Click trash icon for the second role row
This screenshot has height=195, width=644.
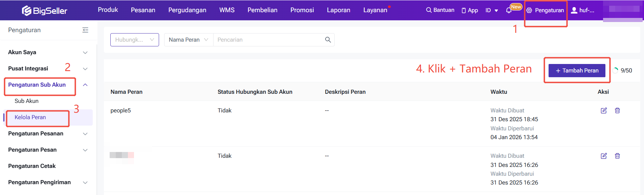click(x=617, y=156)
